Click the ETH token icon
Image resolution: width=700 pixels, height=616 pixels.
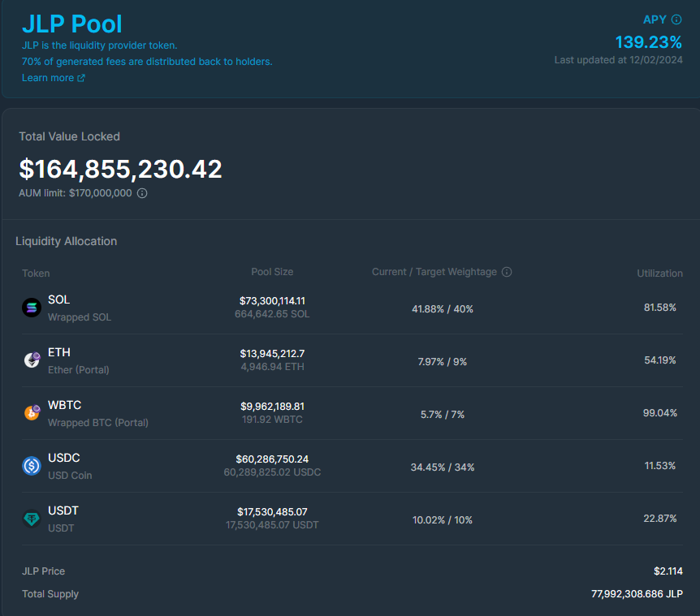(x=32, y=360)
